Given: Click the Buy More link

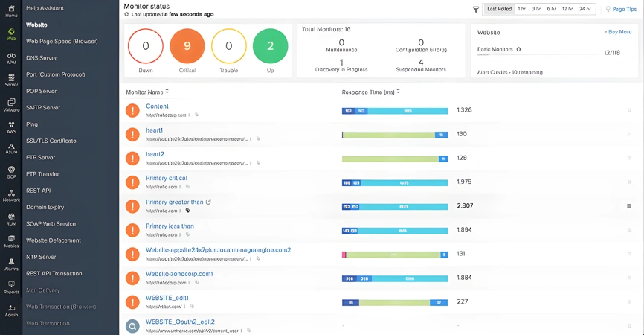Looking at the screenshot, I should [x=618, y=32].
